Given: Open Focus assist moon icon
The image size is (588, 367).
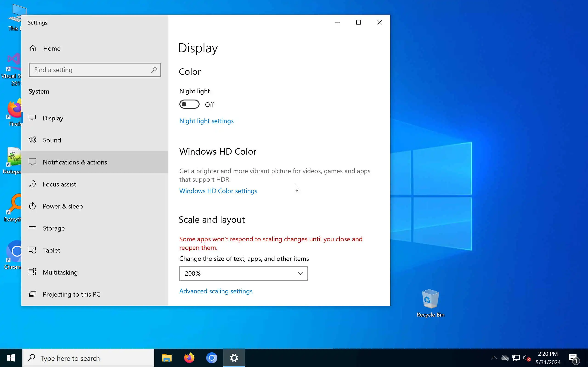Looking at the screenshot, I should point(32,184).
